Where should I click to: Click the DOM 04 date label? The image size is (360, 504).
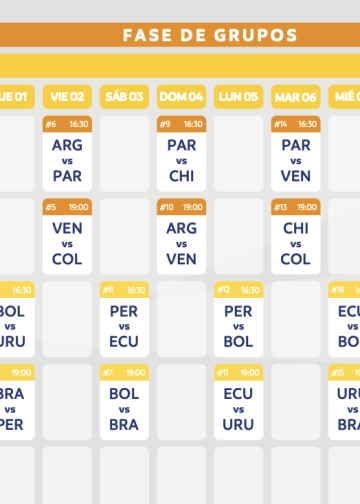(x=181, y=97)
